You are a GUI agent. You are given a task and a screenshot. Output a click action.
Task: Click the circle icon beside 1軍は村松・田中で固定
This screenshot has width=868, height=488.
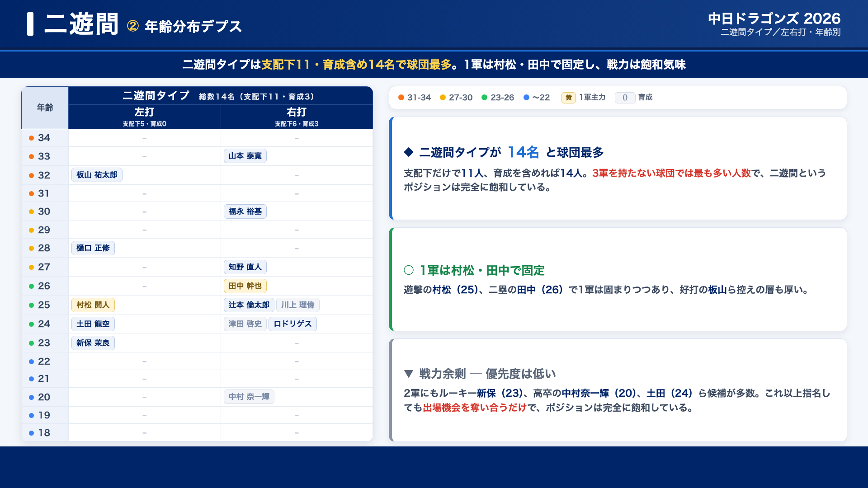(409, 270)
